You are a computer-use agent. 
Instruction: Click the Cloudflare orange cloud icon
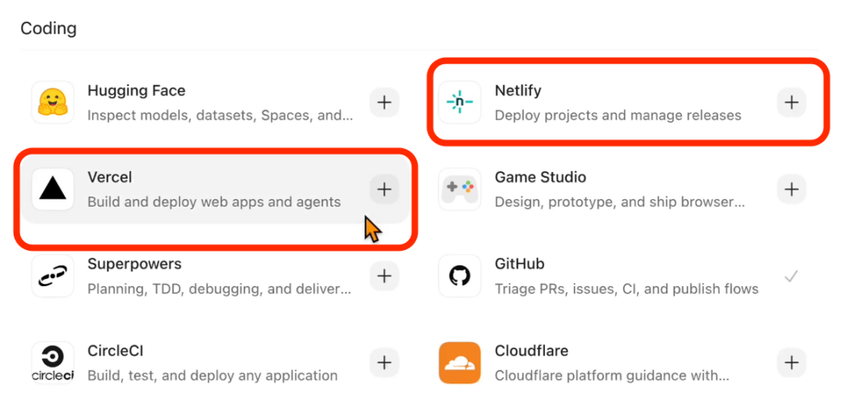460,363
